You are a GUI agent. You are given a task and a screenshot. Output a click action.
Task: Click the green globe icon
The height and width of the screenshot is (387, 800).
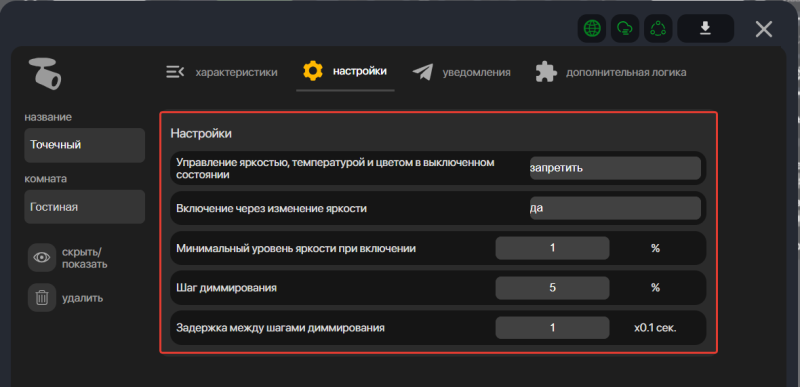592,29
